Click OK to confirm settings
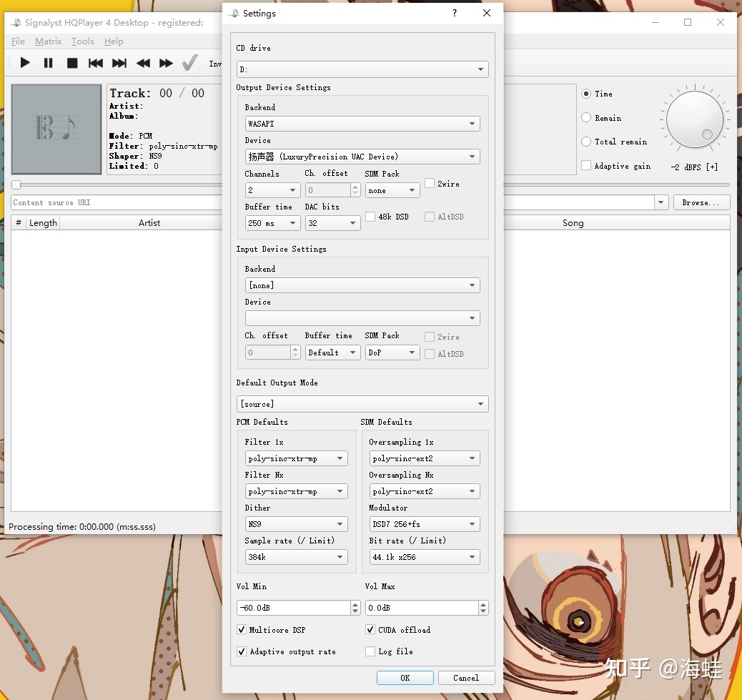Screen dimensions: 742x700 tap(405, 678)
